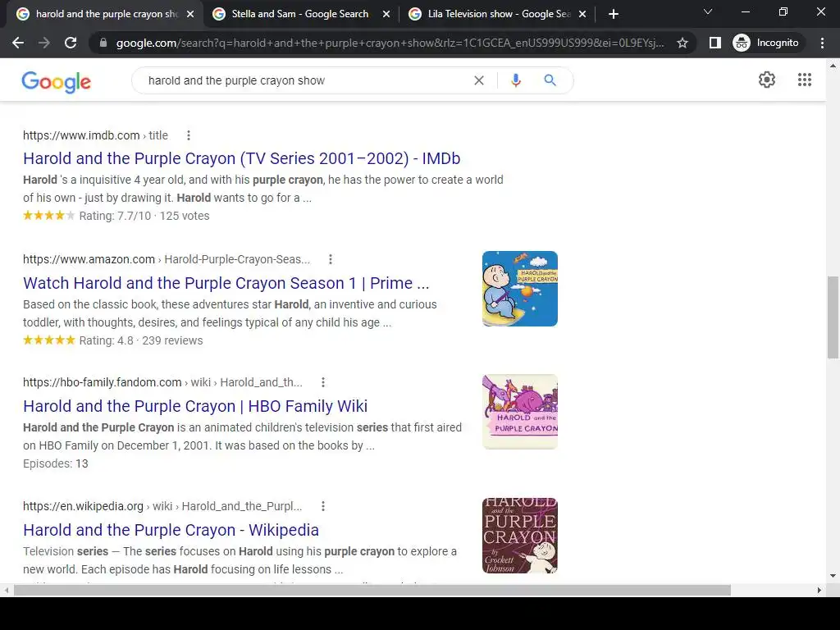Click the 'Episodes: 13' text
The width and height of the screenshot is (840, 630).
(x=56, y=464)
